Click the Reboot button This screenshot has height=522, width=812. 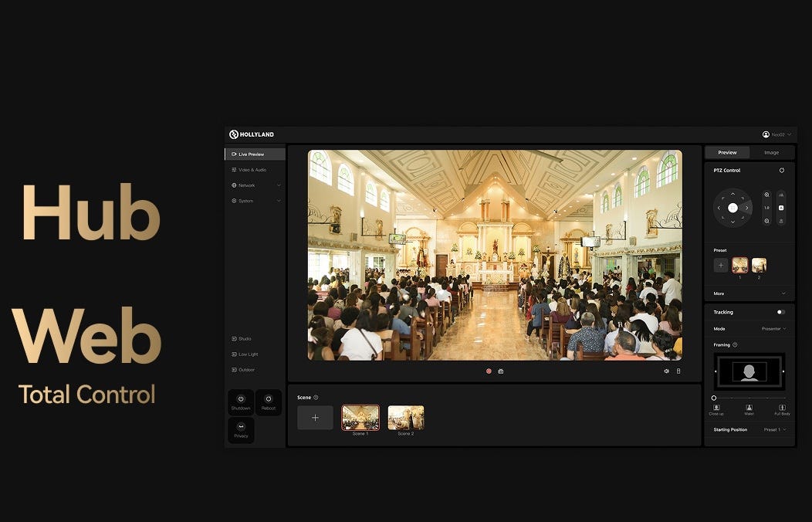[269, 402]
